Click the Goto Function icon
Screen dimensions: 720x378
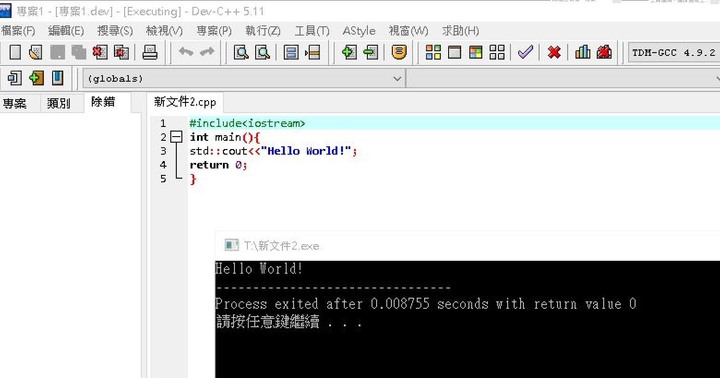coord(291,52)
